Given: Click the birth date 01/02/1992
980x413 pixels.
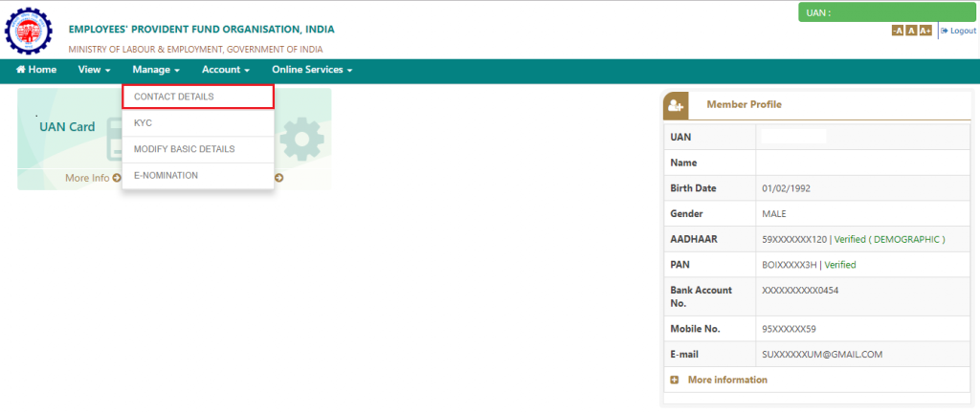Looking at the screenshot, I should click(x=786, y=188).
